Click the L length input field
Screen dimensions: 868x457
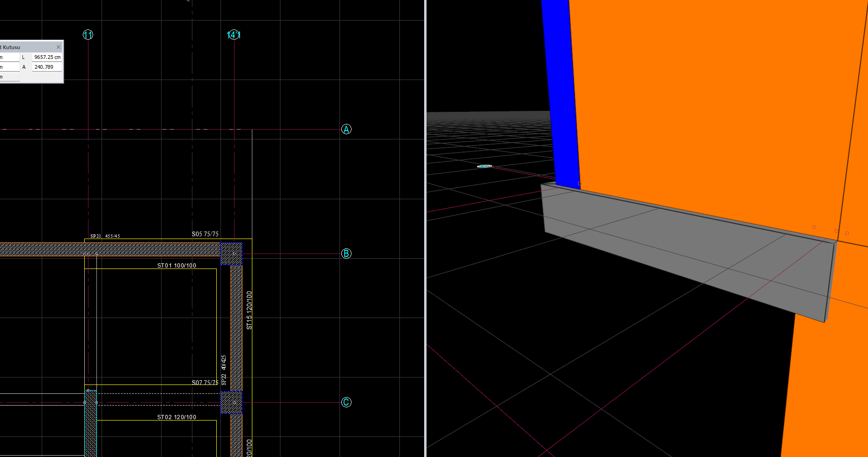coord(47,57)
